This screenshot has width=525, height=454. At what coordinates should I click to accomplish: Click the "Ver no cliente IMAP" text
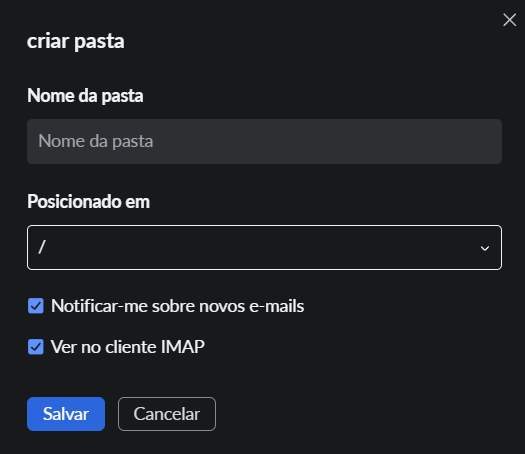(x=128, y=347)
